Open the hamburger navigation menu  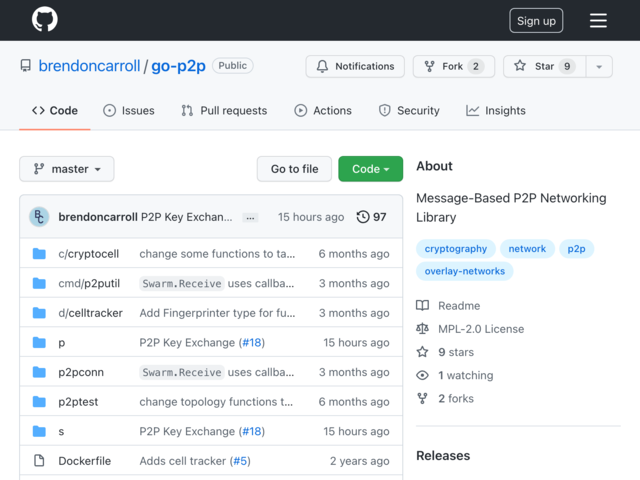(x=598, y=20)
